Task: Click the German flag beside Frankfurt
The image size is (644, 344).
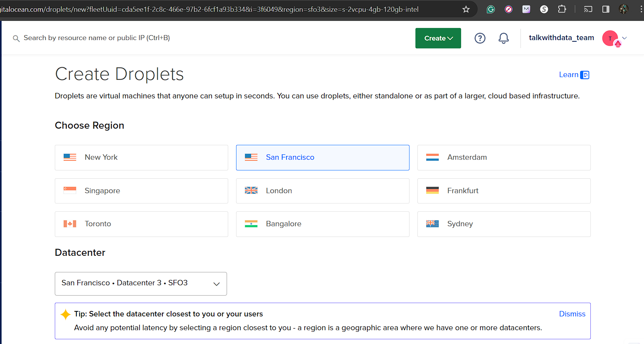Action: coord(432,190)
